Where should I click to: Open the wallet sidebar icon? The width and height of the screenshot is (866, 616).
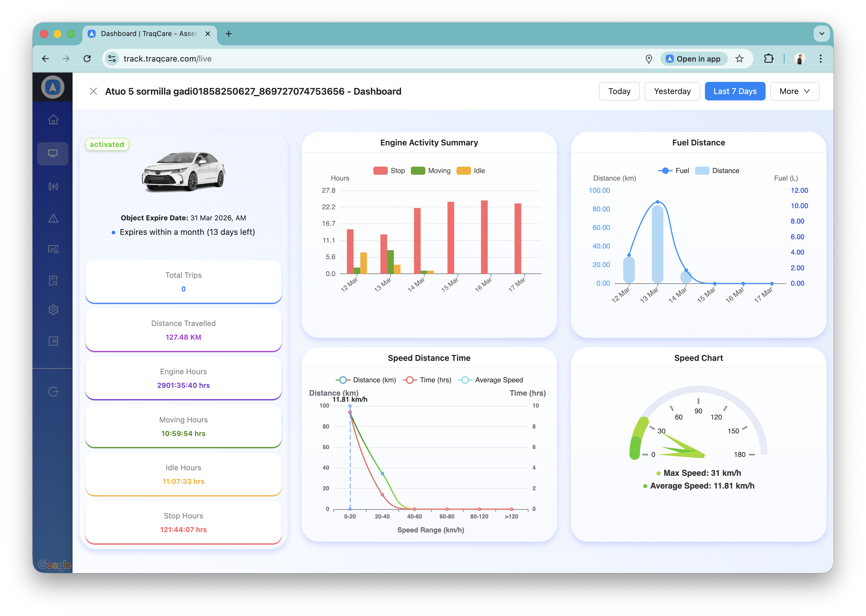click(x=53, y=341)
